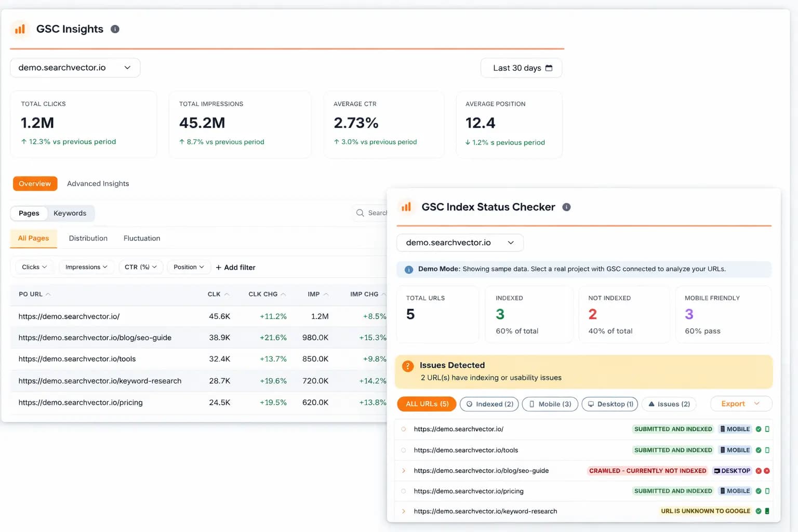The height and width of the screenshot is (532, 798).
Task: Expand the seo-guide URL row chevron
Action: pyautogui.click(x=404, y=471)
